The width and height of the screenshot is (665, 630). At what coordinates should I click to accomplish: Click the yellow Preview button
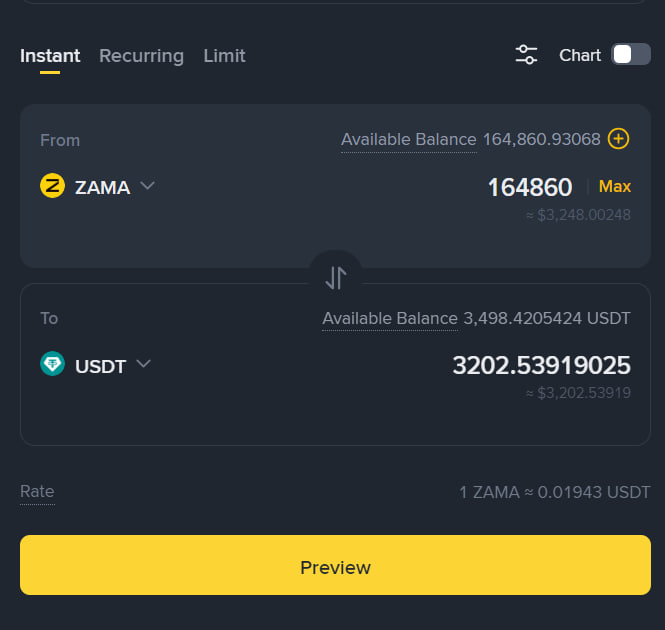click(335, 565)
